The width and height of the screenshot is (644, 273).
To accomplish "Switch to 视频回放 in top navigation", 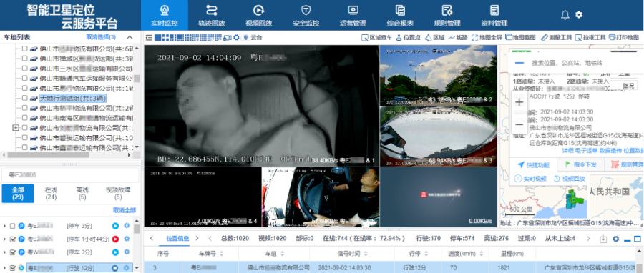I will point(258,15).
